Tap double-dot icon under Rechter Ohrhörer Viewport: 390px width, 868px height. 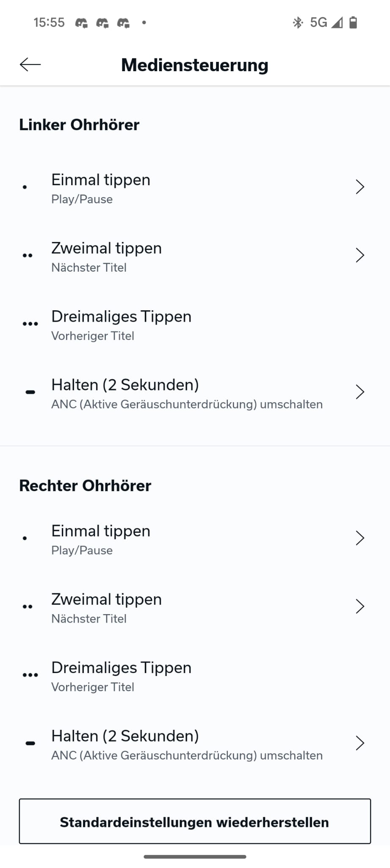[28, 606]
